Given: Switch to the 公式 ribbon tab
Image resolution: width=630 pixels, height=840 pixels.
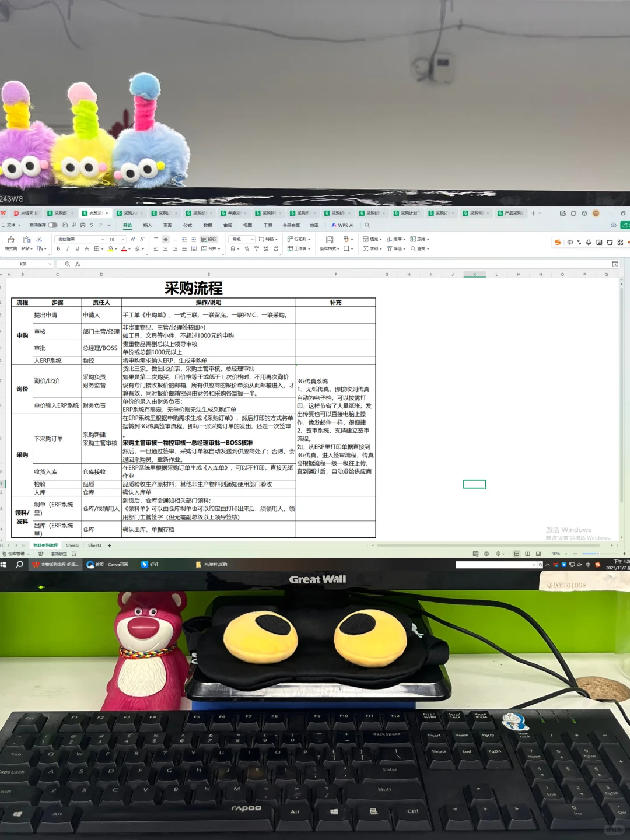Looking at the screenshot, I should pos(187,225).
